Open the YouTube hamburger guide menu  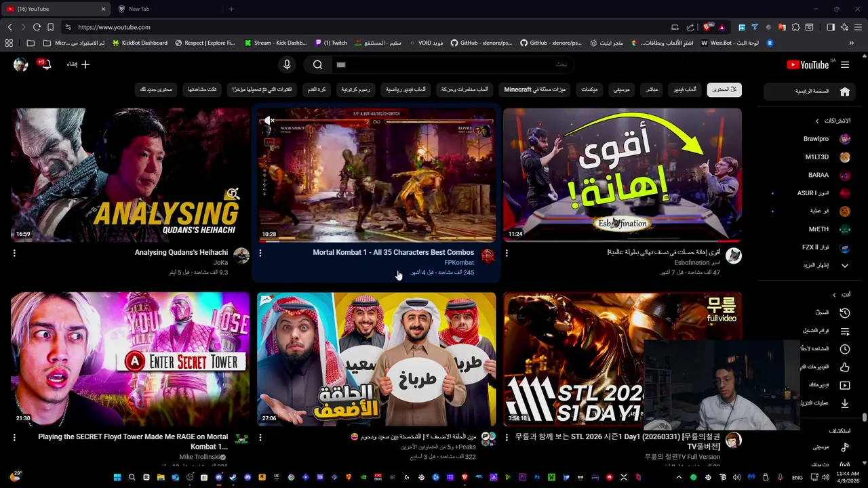point(844,64)
